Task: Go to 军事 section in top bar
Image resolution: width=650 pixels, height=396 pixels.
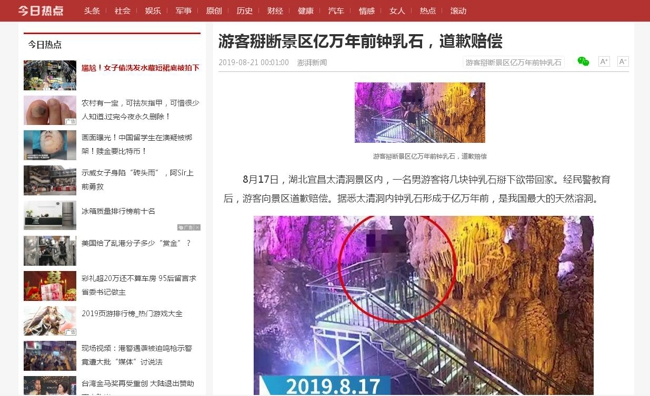Action: coord(183,11)
